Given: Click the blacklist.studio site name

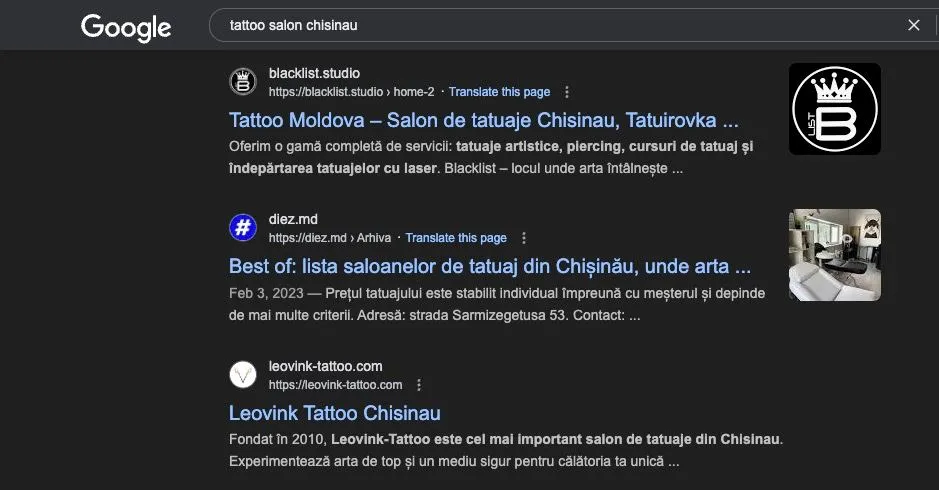Looking at the screenshot, I should (x=314, y=73).
